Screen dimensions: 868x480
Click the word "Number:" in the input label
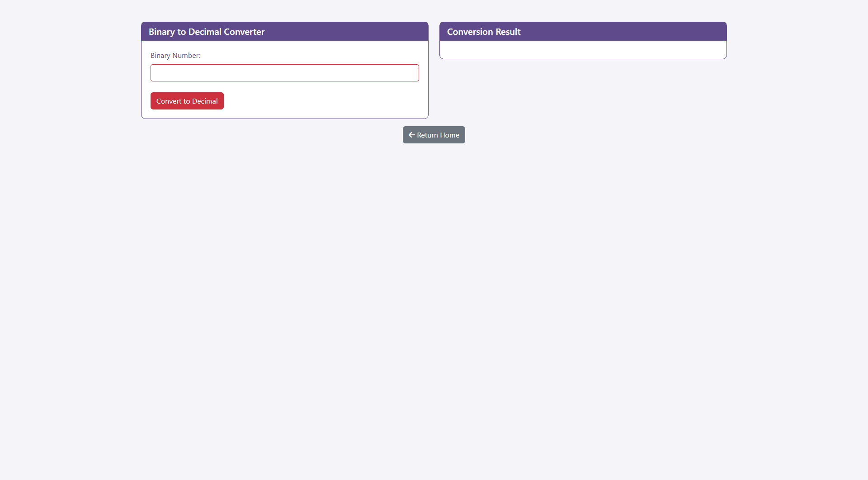click(x=186, y=56)
